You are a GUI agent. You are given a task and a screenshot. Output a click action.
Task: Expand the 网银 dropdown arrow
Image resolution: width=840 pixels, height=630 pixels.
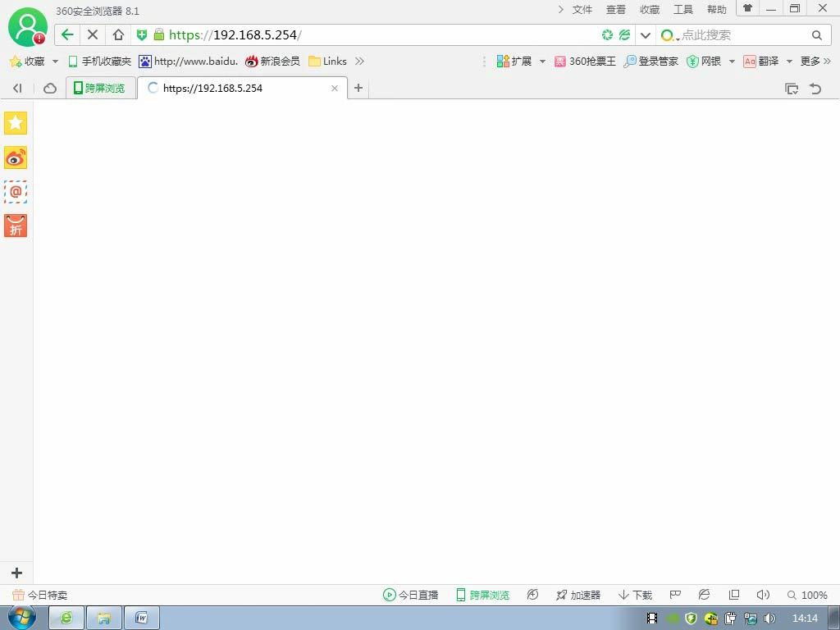click(732, 62)
